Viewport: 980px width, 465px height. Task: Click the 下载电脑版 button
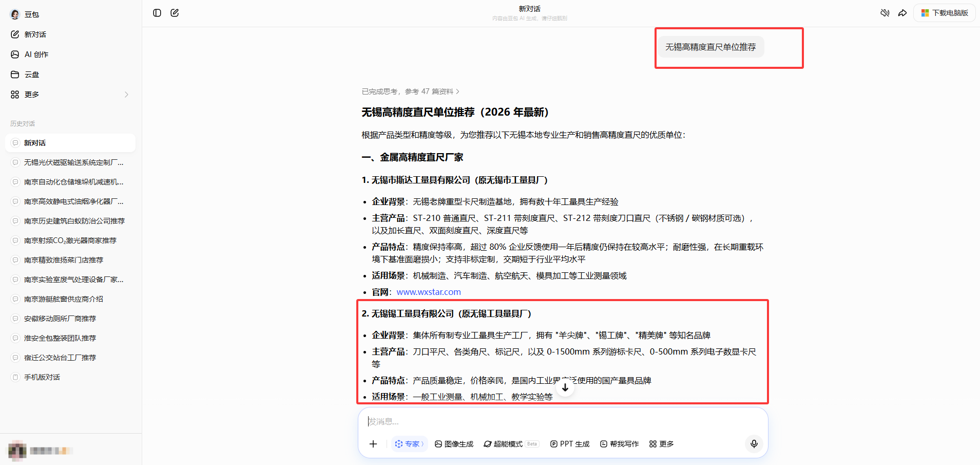pos(945,13)
